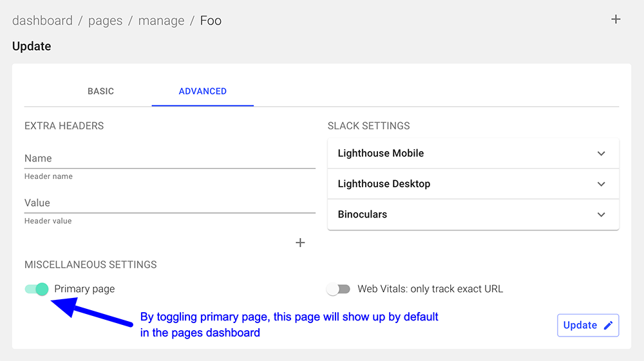Expand the Lighthouse Desktop chevron
644x361 pixels.
[601, 184]
